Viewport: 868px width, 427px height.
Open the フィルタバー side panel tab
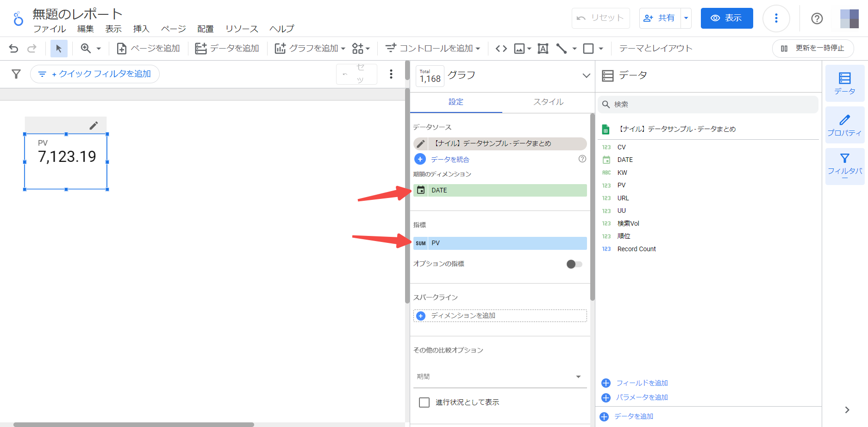(845, 166)
